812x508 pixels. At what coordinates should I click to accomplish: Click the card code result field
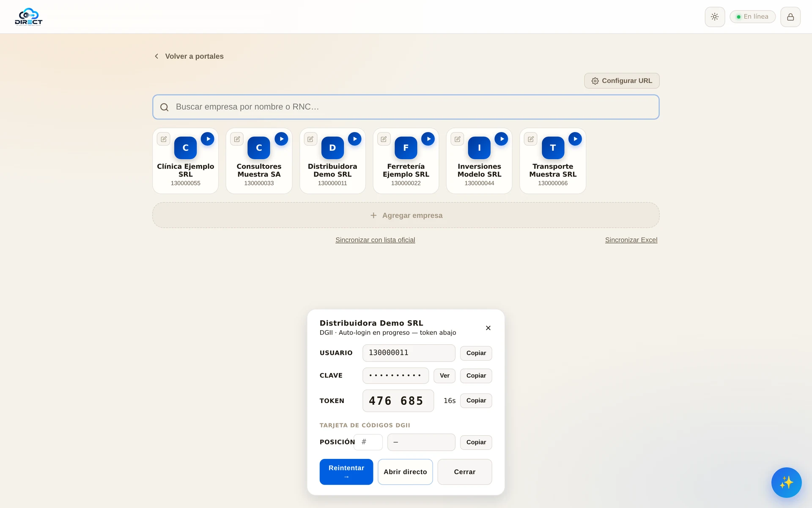421,442
